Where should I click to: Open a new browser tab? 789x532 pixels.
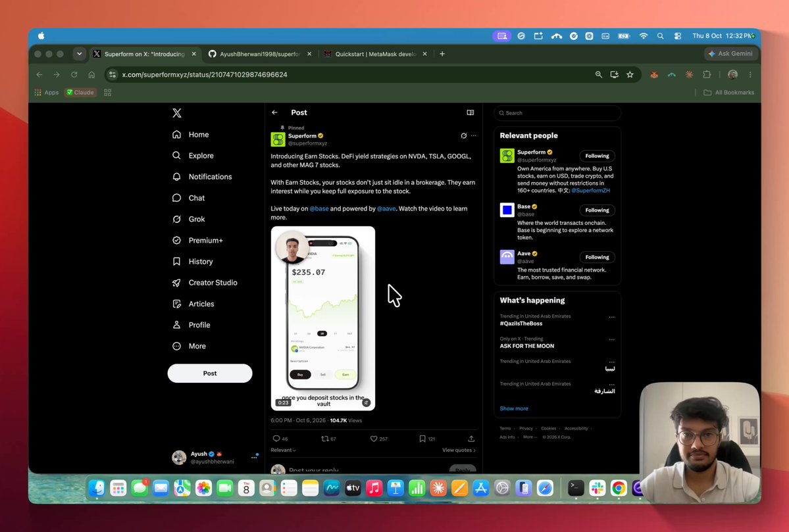(442, 54)
